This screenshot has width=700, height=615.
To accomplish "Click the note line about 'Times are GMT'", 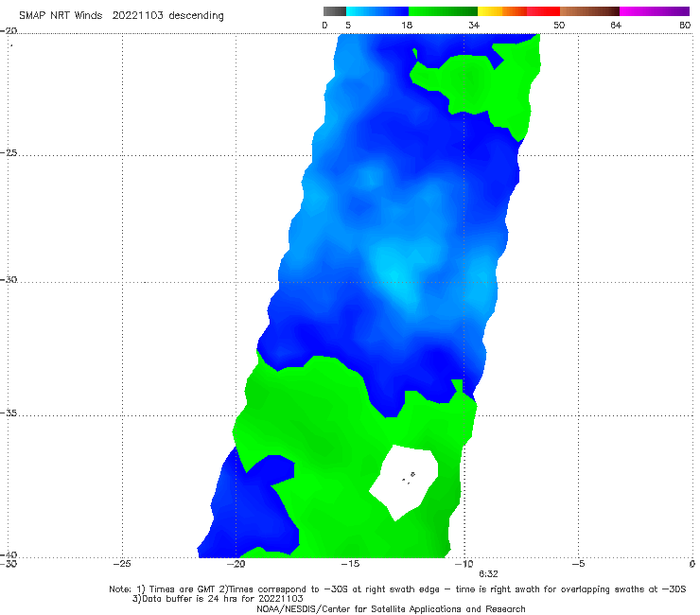I will [397, 589].
